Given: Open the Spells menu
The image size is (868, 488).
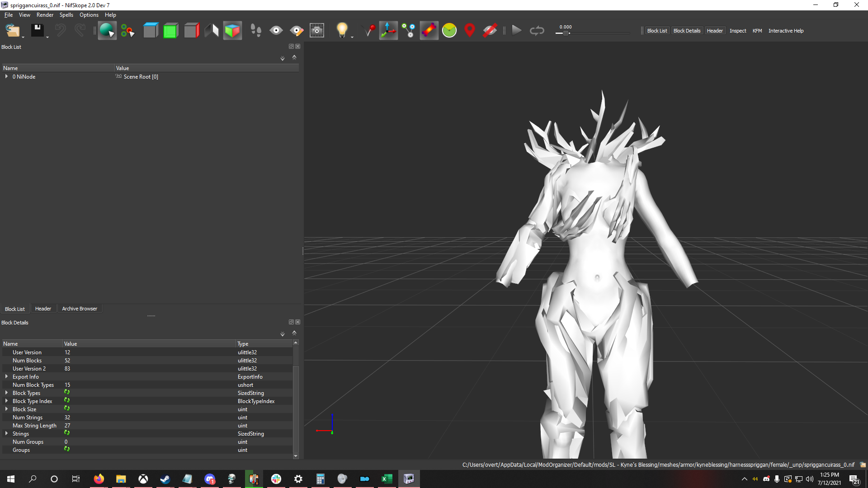Looking at the screenshot, I should click(x=66, y=15).
